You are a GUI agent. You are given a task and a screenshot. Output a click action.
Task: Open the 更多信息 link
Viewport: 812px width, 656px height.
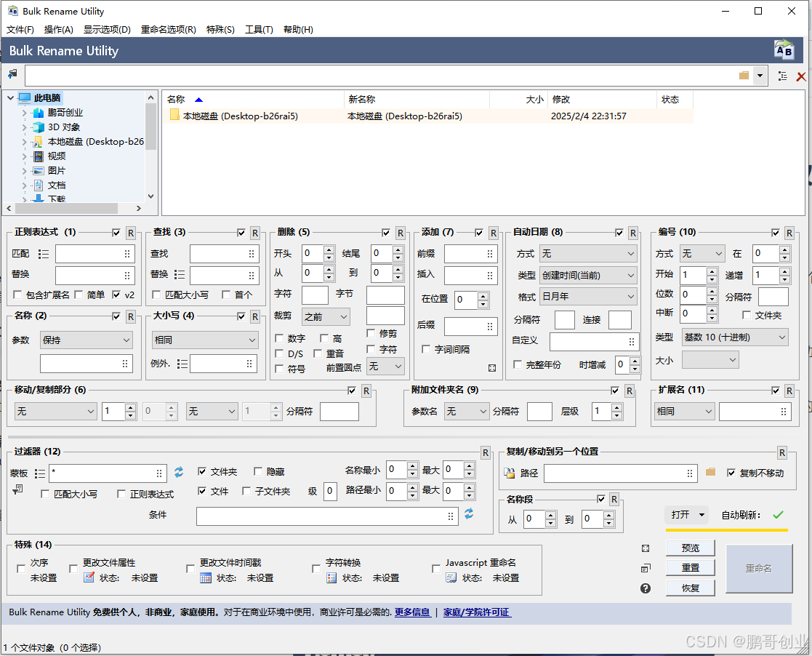pos(412,612)
